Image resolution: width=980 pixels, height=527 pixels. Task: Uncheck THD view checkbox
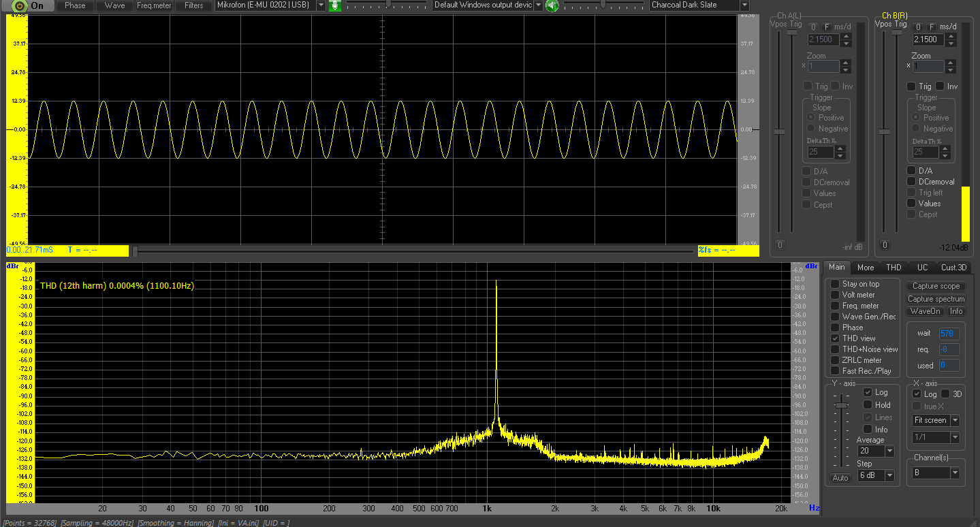835,338
